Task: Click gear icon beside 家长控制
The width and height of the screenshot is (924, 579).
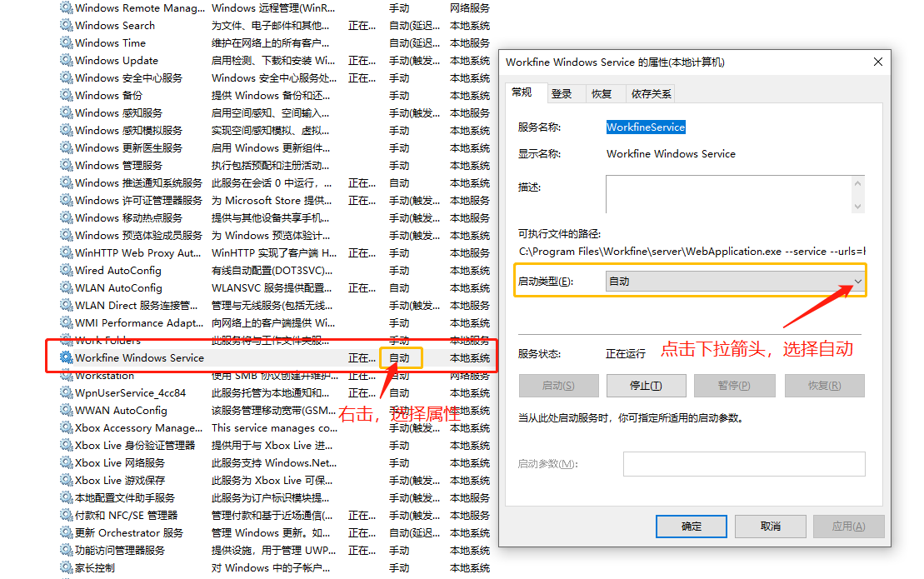Action: 66,568
